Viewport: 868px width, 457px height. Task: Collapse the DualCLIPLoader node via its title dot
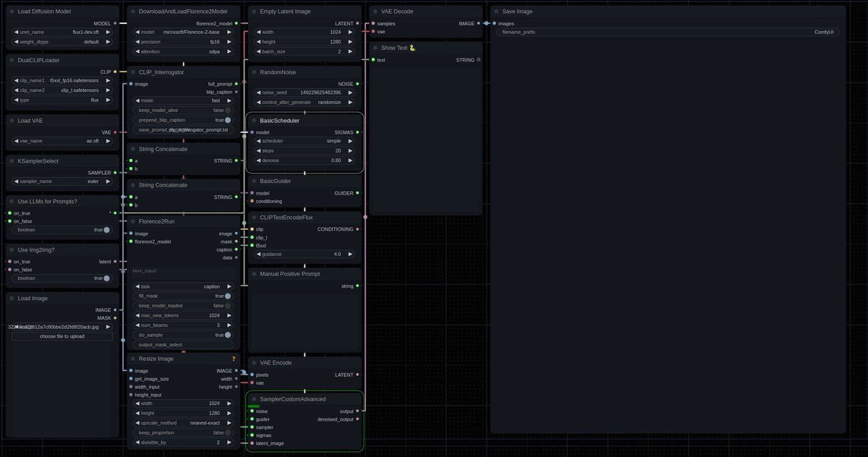coord(12,60)
